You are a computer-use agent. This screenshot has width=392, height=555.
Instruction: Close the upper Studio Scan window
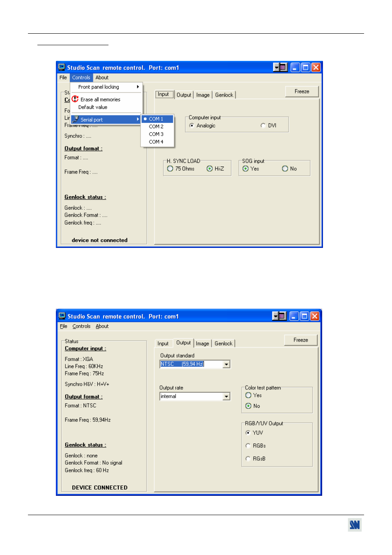[316, 67]
